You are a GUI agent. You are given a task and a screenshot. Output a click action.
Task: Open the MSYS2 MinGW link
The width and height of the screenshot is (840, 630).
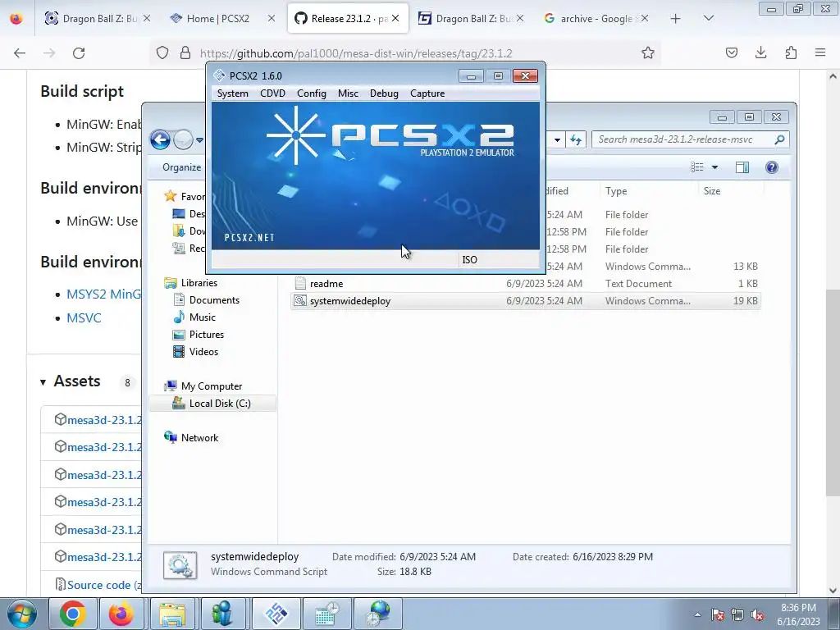pos(104,294)
